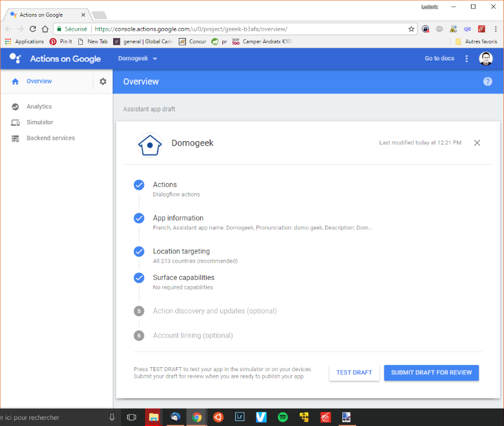This screenshot has height=426, width=504.
Task: Click the Domogeek app title text
Action: pyautogui.click(x=192, y=143)
